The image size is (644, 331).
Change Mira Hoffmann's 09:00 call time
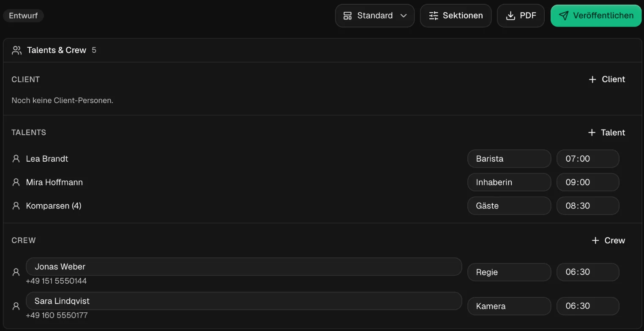click(x=588, y=182)
